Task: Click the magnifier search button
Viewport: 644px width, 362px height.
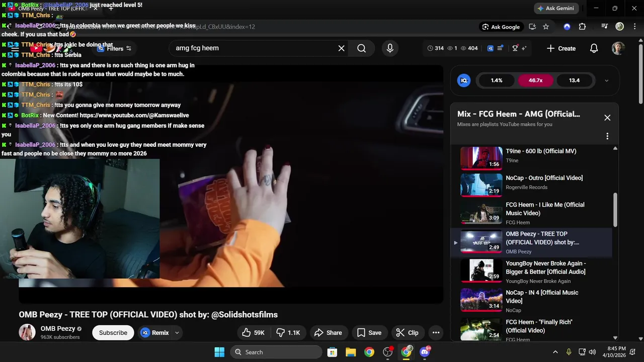Action: (x=362, y=48)
